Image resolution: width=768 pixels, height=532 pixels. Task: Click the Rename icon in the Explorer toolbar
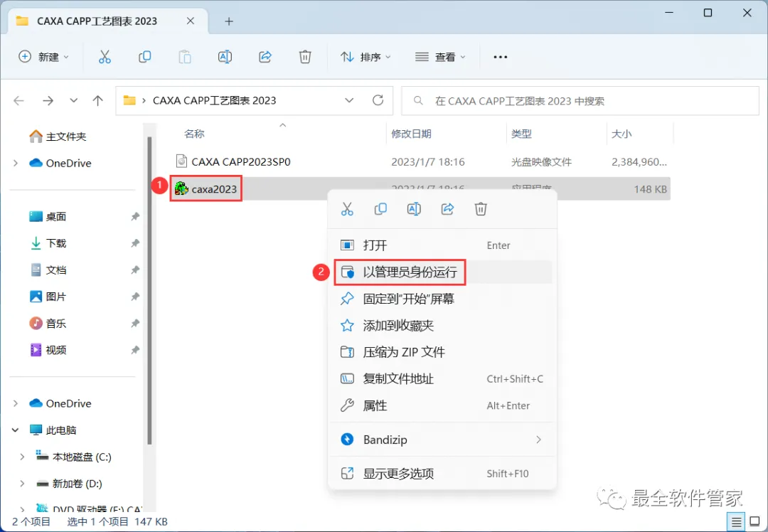click(225, 57)
